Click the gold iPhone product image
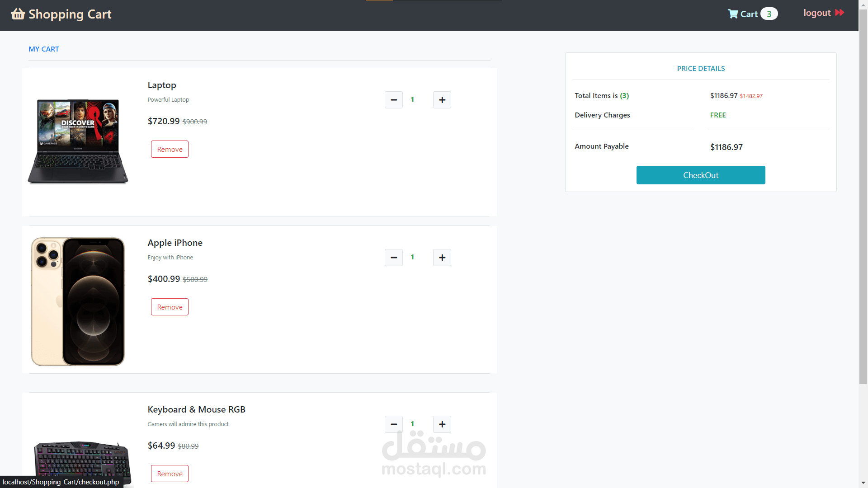The height and width of the screenshot is (488, 868). click(x=78, y=301)
